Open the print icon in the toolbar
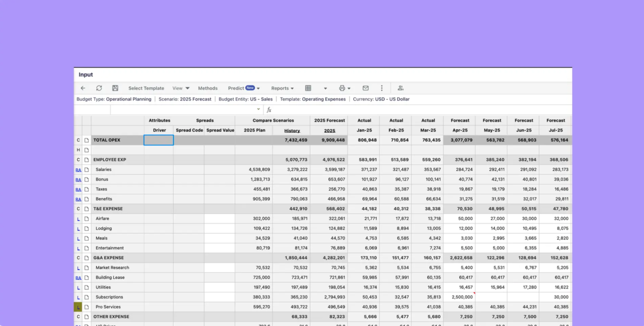The width and height of the screenshot is (644, 326). tap(342, 88)
